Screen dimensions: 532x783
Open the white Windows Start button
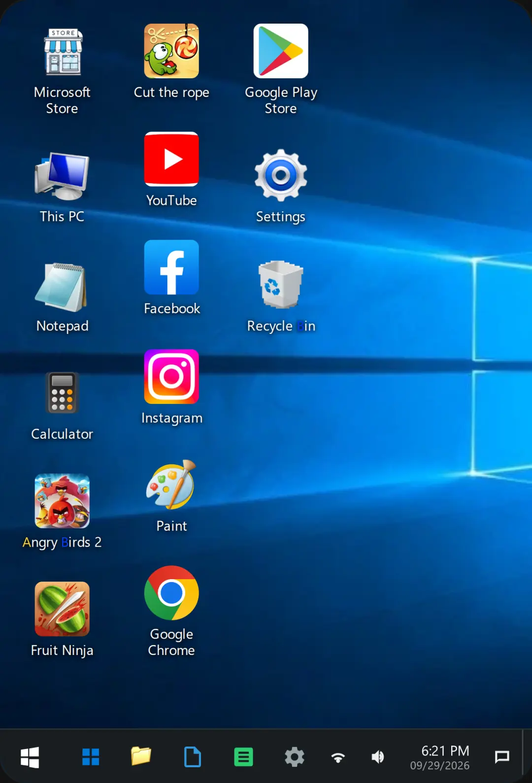pos(30,757)
